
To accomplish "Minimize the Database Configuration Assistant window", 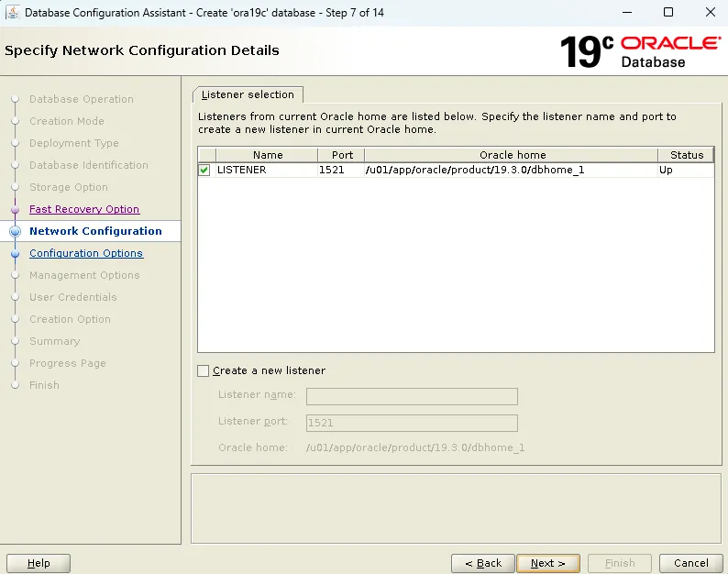I will [x=627, y=12].
